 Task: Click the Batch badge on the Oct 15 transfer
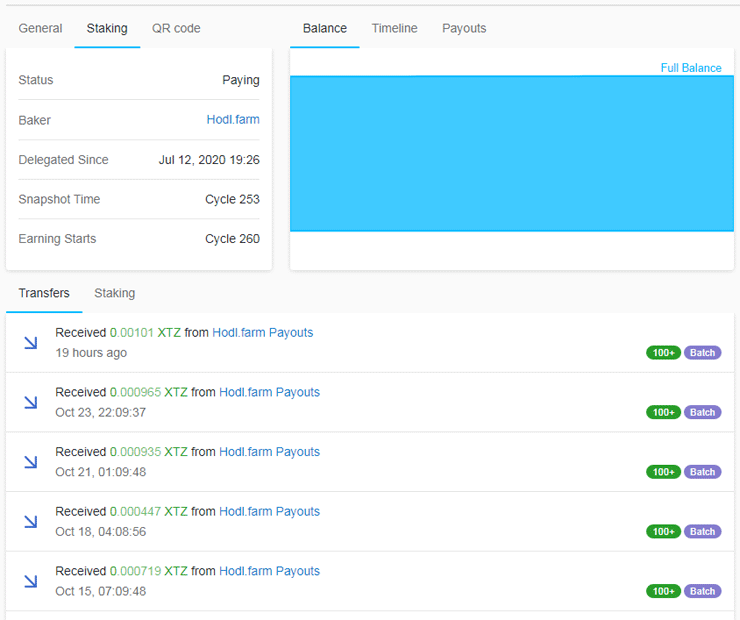tap(702, 591)
